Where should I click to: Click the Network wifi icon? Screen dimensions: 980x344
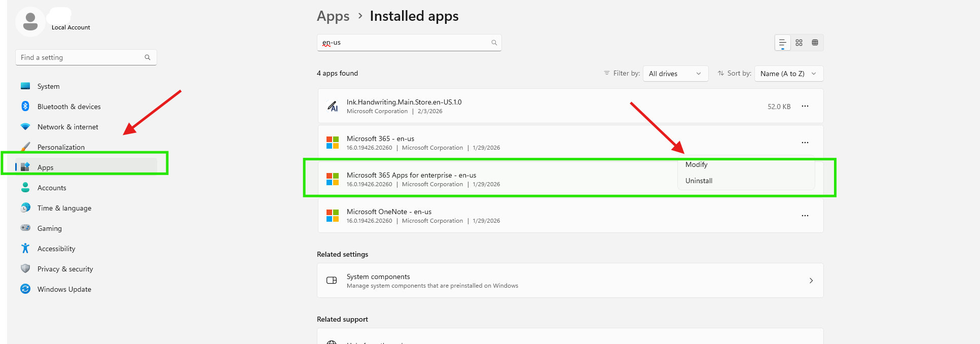[25, 126]
